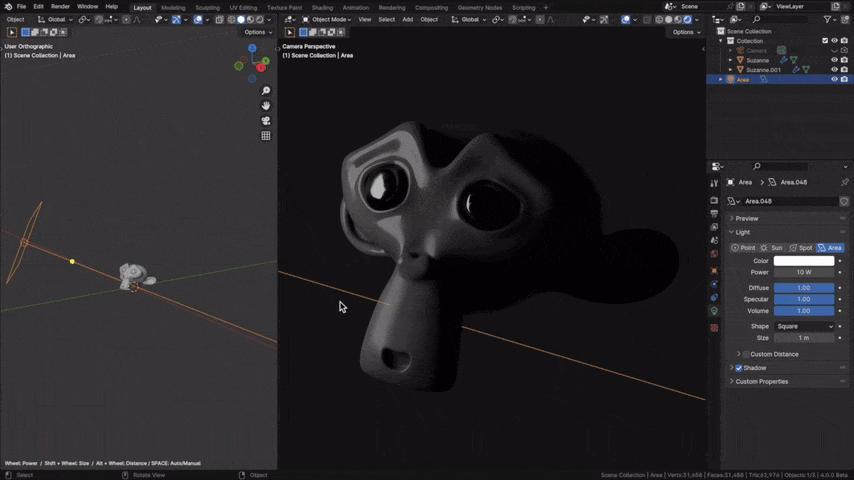
Task: Select Wireframe shading in left viewport header
Action: [231, 20]
